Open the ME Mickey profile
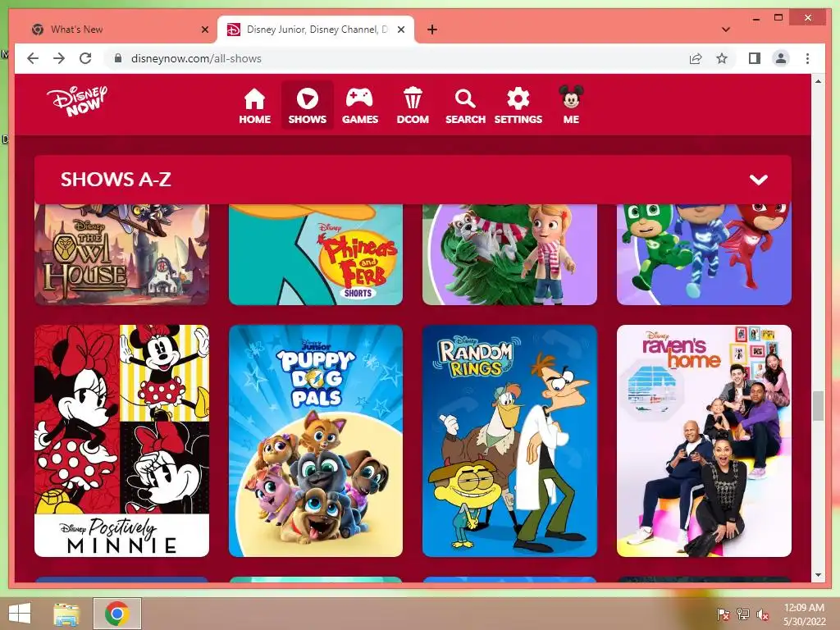Screen dimensions: 840x630 coord(571,106)
